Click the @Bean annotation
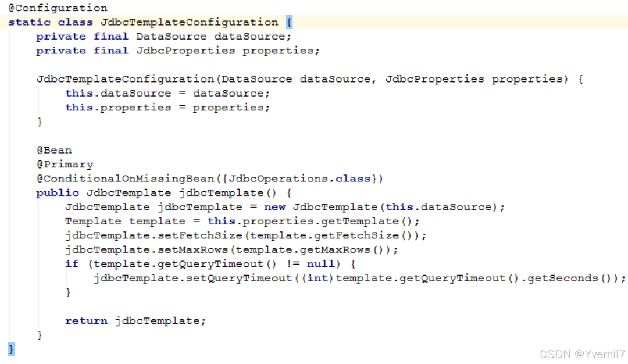628x364 pixels. tap(54, 150)
